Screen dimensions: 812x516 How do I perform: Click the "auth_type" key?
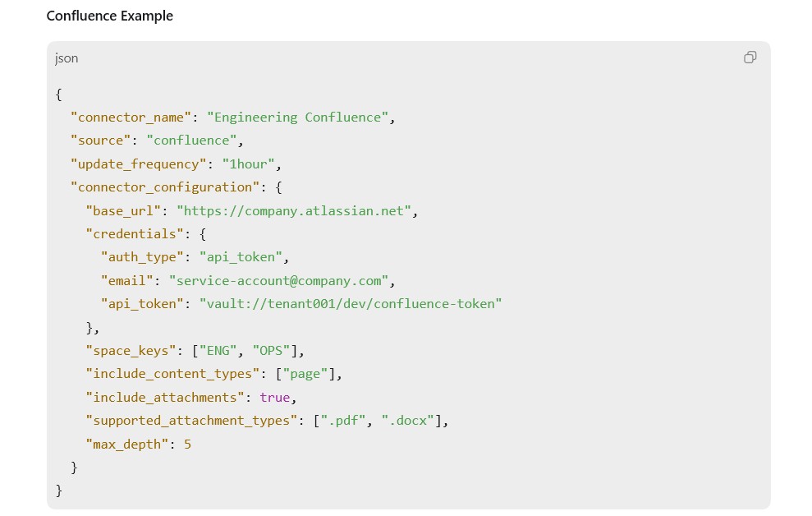pos(142,257)
